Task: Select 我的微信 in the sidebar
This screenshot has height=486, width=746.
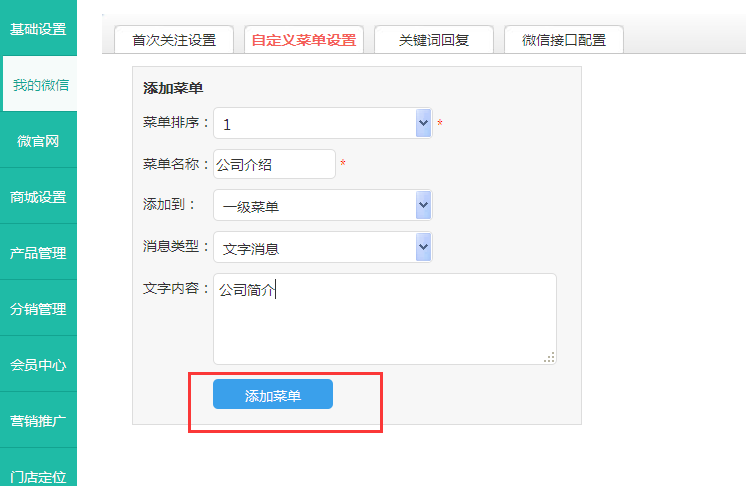Action: coord(40,85)
